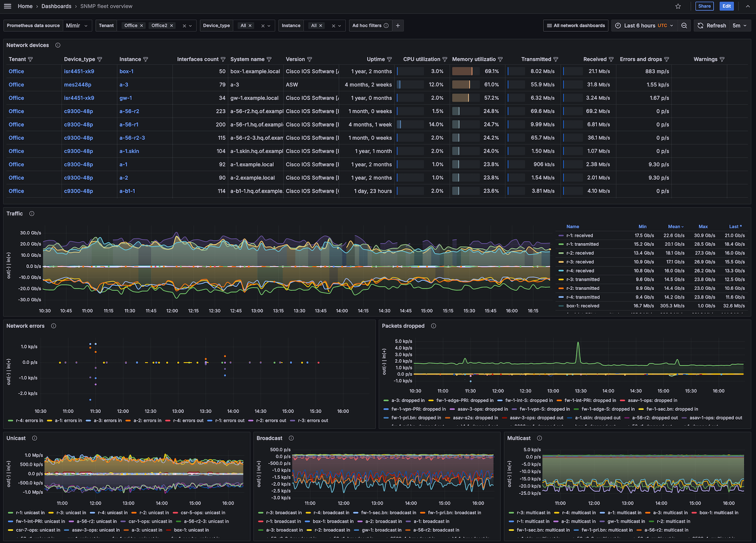
Task: Open the Last 6 hours time picker
Action: 644,25
